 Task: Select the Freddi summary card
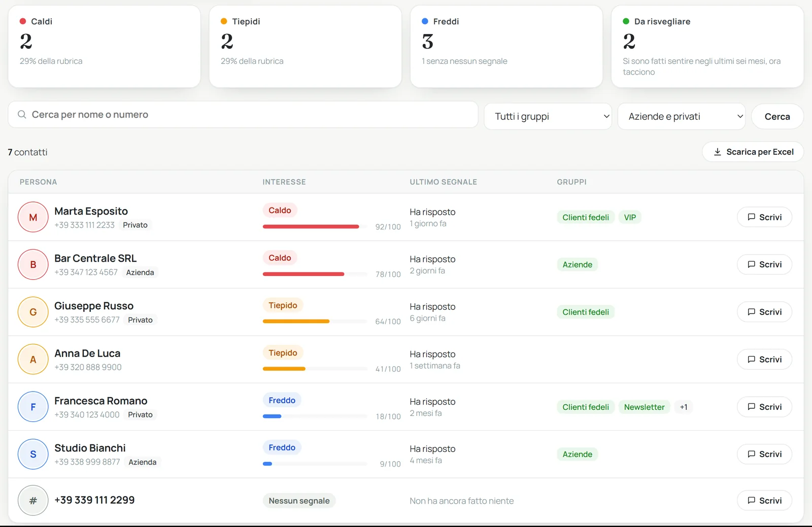click(x=506, y=47)
